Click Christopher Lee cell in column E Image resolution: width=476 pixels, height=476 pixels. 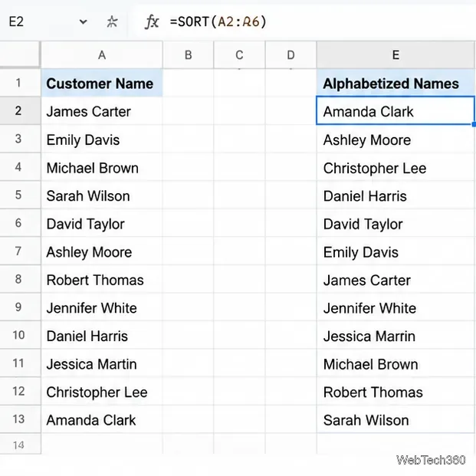click(x=396, y=167)
